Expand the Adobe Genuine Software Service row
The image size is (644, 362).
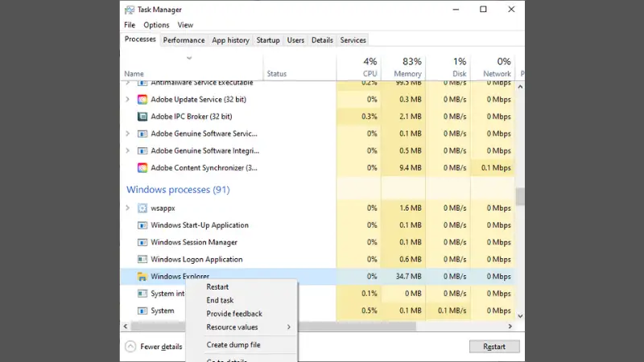click(127, 134)
